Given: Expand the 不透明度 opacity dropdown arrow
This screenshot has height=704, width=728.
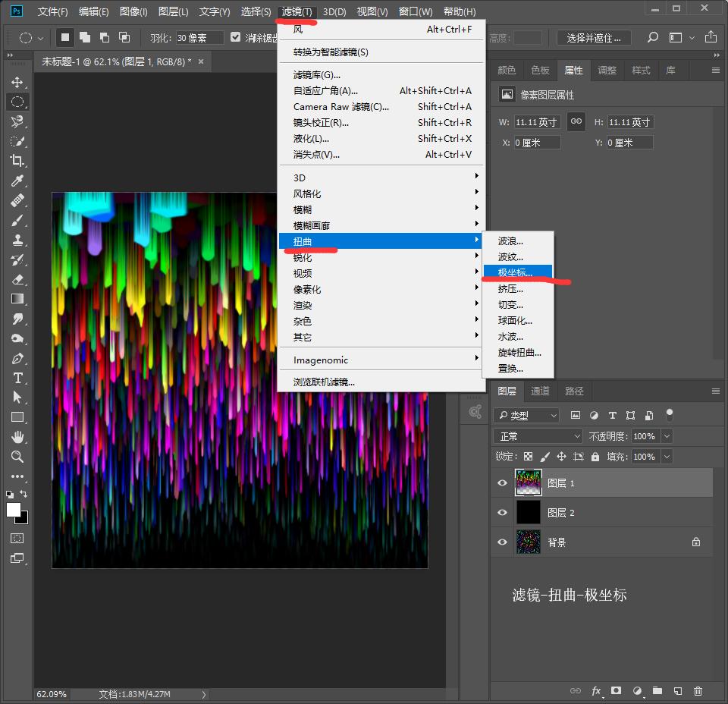Looking at the screenshot, I should pos(667,436).
